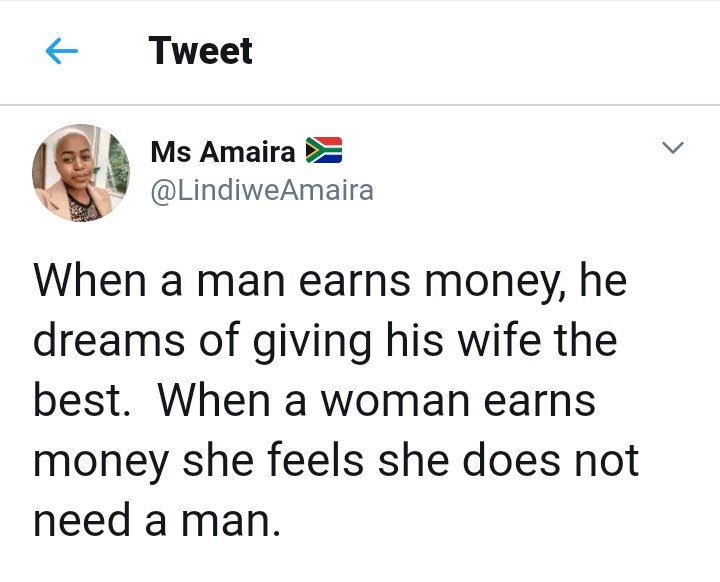Click the word "woman" in the tweet

point(395,402)
